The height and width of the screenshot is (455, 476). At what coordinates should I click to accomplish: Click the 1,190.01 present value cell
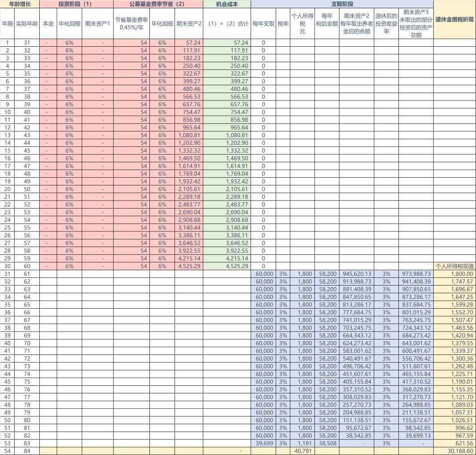tap(455, 382)
